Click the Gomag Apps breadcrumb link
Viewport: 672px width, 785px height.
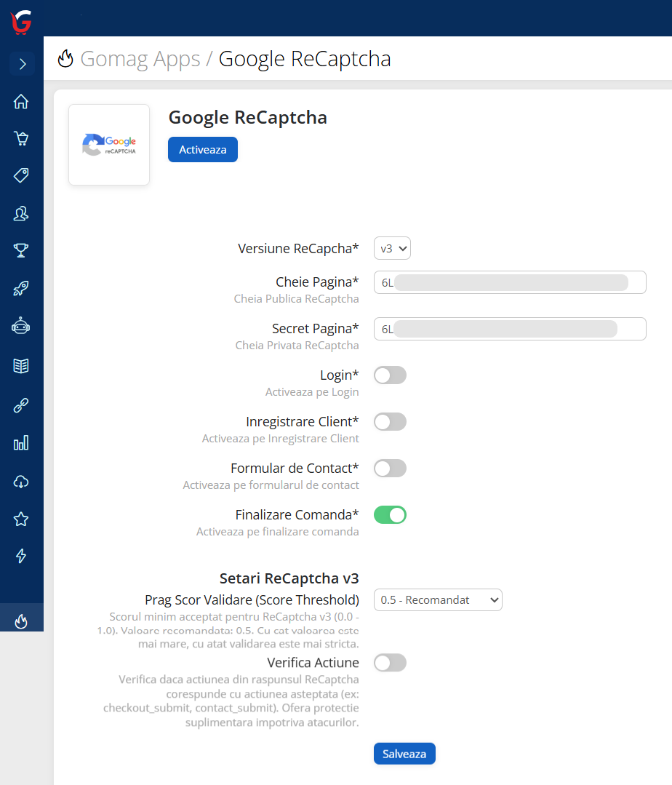coord(140,59)
